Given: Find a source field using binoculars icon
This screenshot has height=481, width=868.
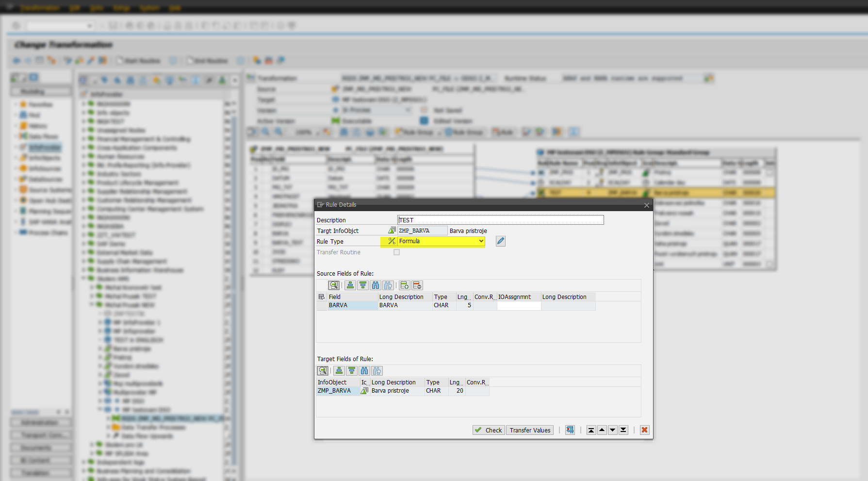Looking at the screenshot, I should 376,285.
